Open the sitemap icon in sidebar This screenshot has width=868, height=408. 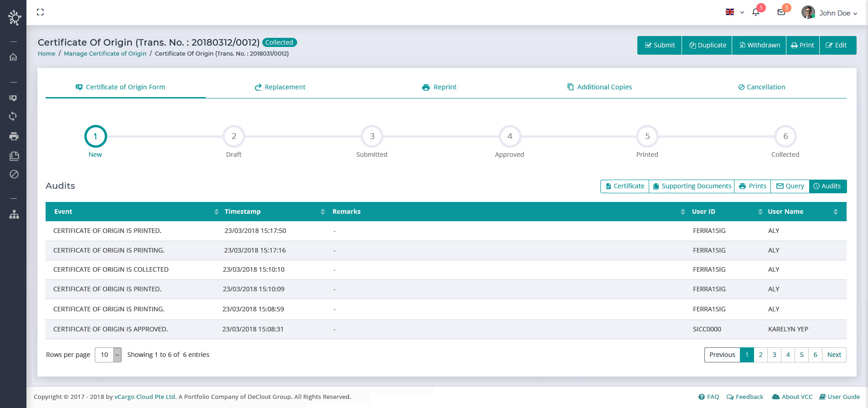point(14,214)
